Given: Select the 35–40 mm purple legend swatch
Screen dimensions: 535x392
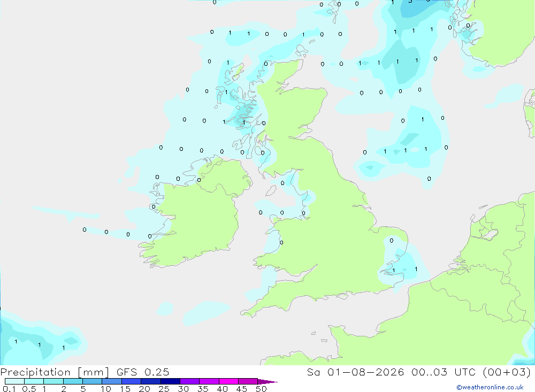Looking at the screenshot, I should (x=209, y=381).
